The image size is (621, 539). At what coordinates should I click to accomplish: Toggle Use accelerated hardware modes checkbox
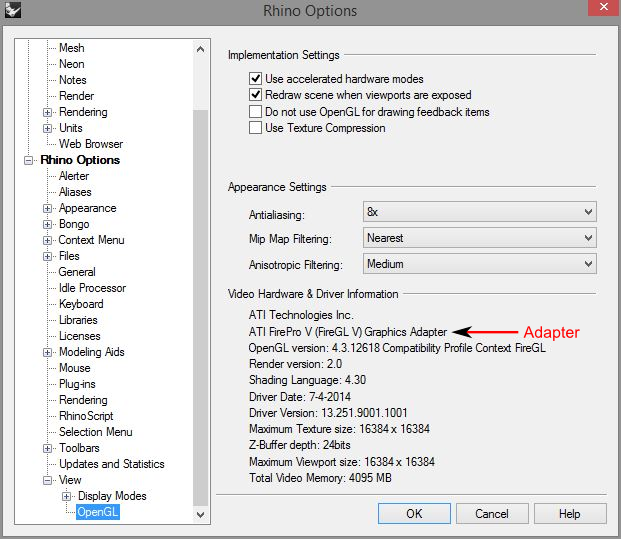tap(255, 79)
